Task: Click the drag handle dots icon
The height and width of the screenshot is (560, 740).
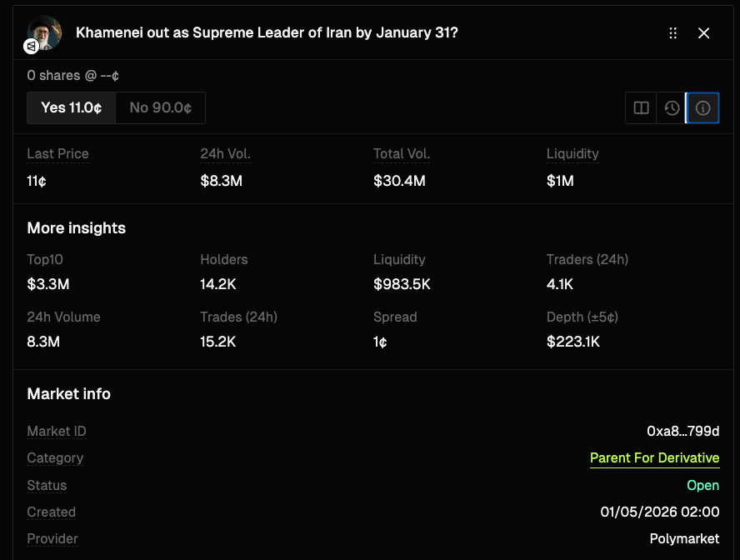Action: coord(673,33)
